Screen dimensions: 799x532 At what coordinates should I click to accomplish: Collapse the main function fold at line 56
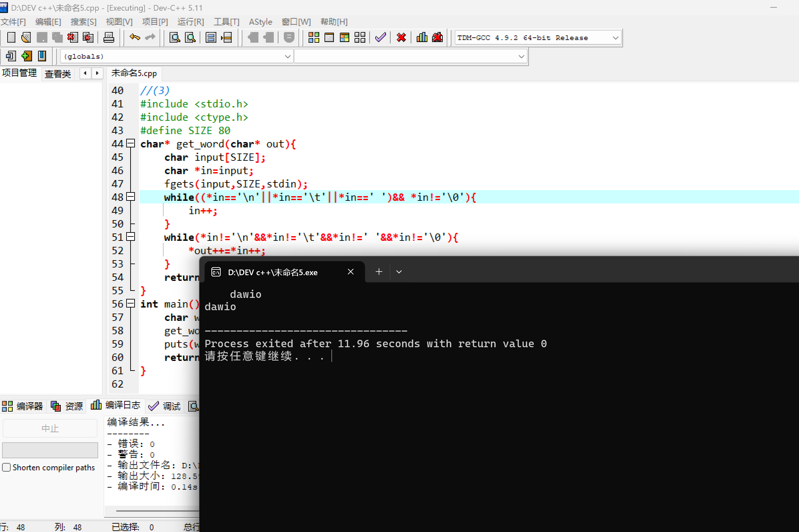pyautogui.click(x=131, y=303)
